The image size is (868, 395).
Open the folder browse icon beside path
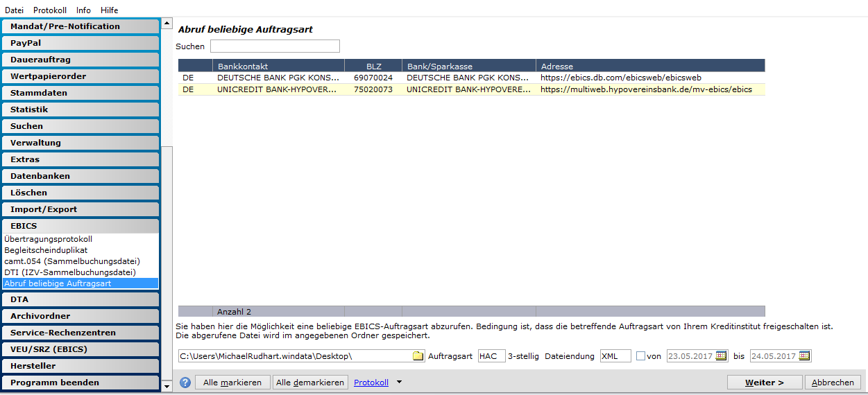tap(418, 356)
